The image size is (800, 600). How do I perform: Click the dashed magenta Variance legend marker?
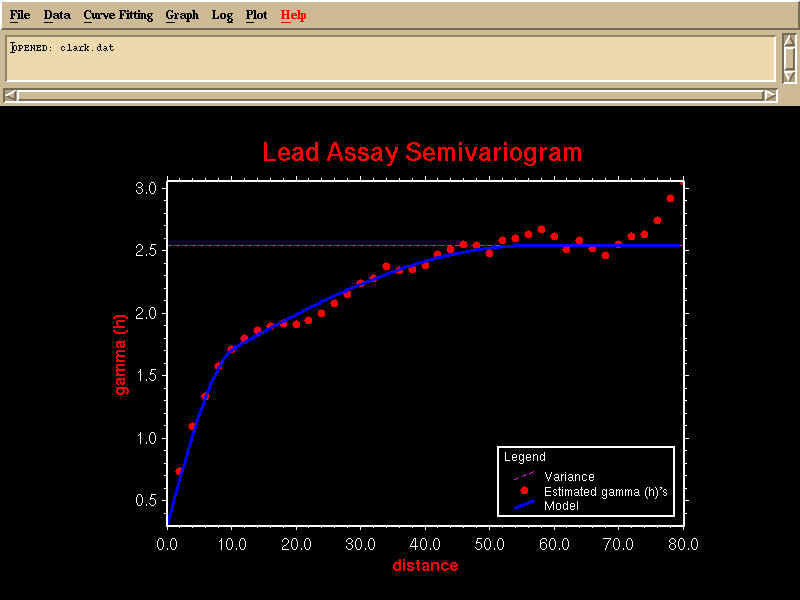click(524, 476)
